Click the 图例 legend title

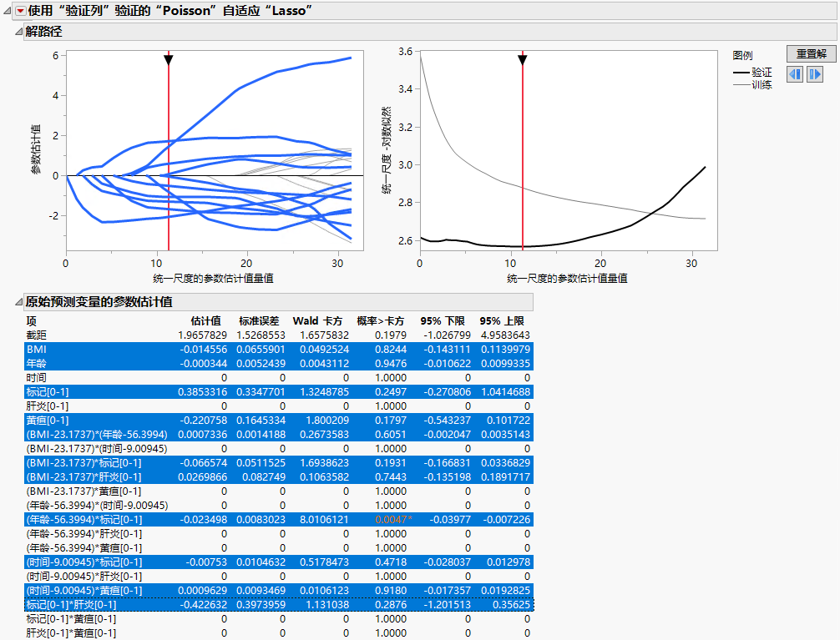point(742,55)
